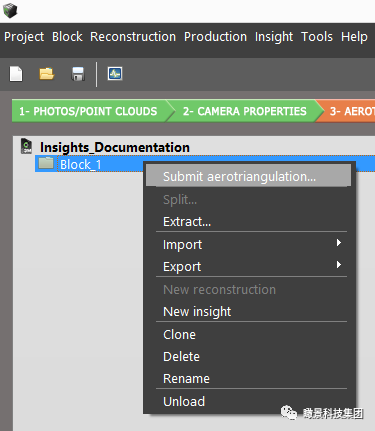Image resolution: width=375 pixels, height=431 pixels.
Task: Go to Photos/Point Clouds workflow step
Action: coord(90,111)
